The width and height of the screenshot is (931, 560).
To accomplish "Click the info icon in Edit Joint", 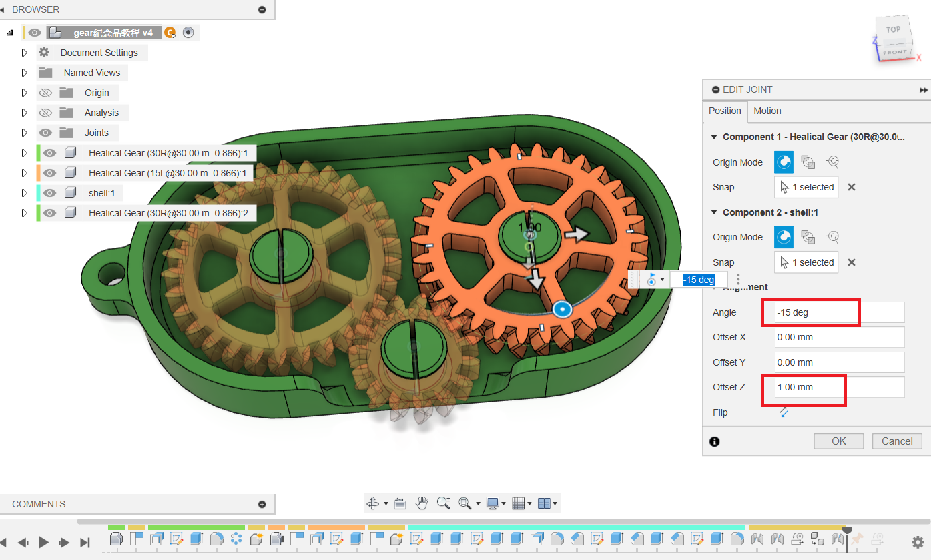I will tap(715, 441).
